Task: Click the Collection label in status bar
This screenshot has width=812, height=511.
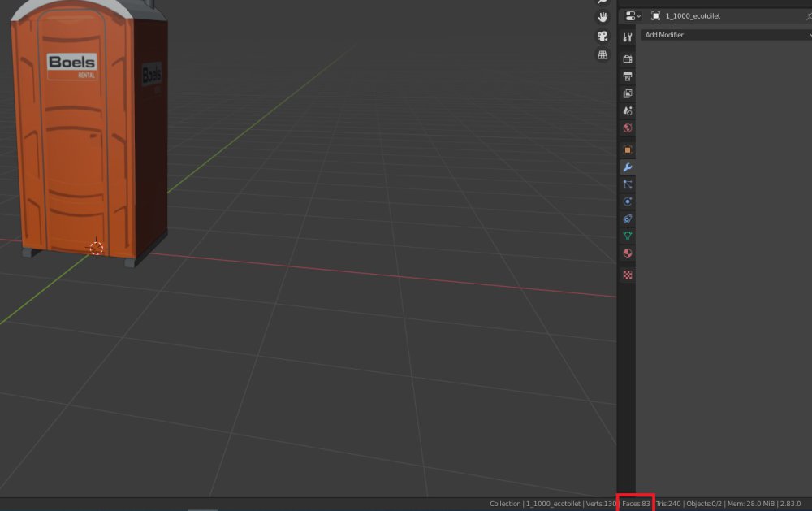Action: click(505, 504)
